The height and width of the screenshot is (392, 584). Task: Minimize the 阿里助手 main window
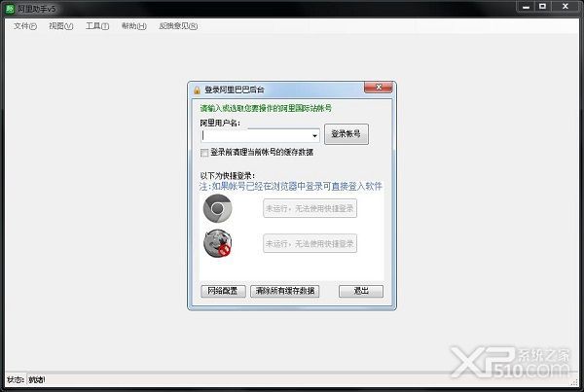(x=526, y=7)
